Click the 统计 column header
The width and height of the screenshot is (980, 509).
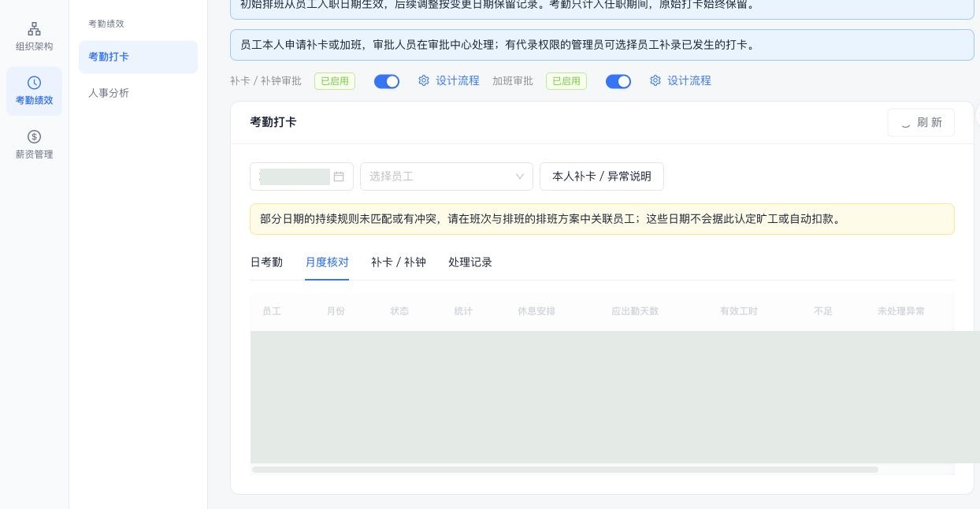click(x=463, y=311)
